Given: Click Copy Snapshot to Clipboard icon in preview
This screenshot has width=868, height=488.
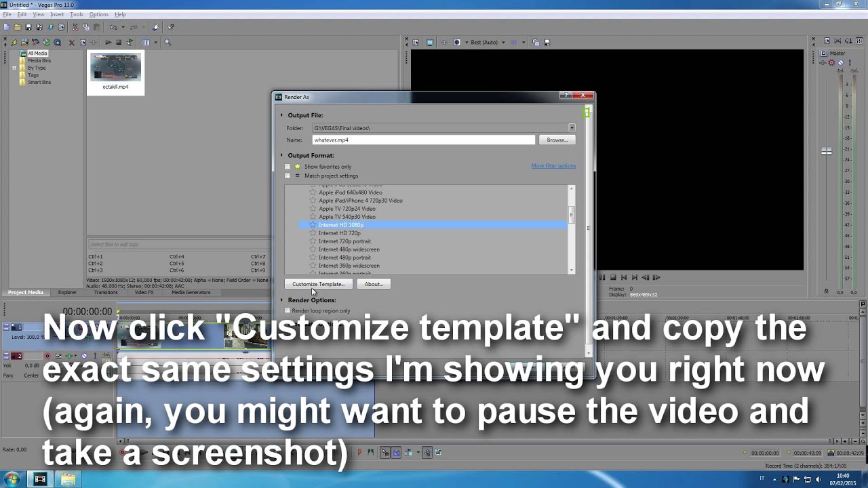Looking at the screenshot, I should click(x=535, y=42).
